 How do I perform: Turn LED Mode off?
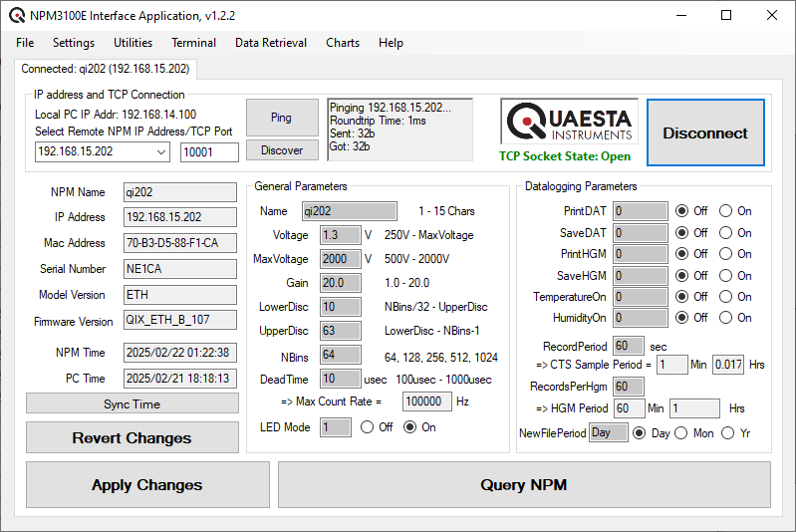pos(365,427)
